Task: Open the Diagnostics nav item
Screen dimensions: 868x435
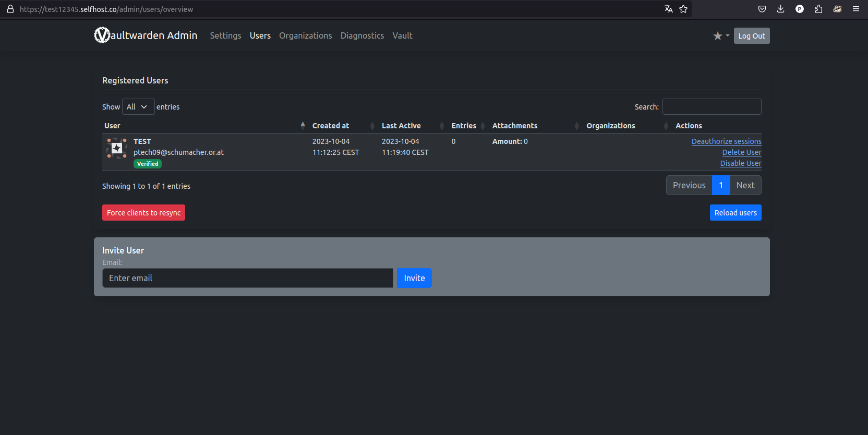Action: 362,35
